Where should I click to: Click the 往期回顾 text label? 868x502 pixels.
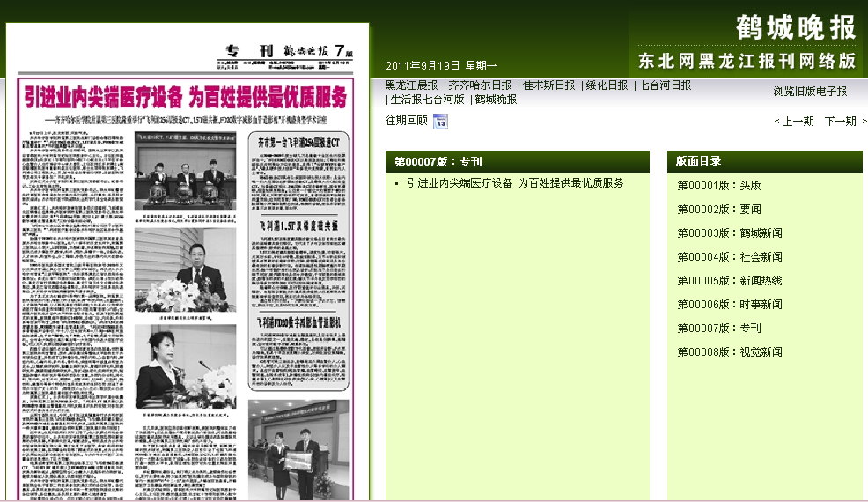click(x=407, y=121)
